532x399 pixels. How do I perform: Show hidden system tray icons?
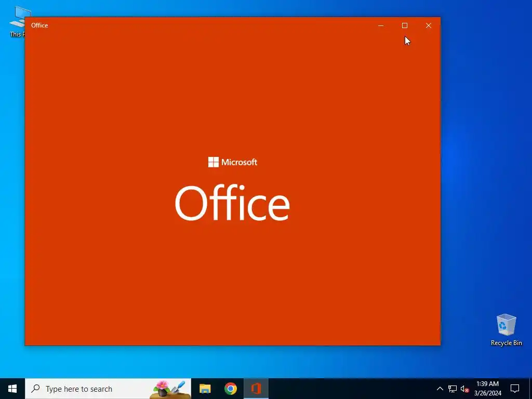[x=440, y=389]
